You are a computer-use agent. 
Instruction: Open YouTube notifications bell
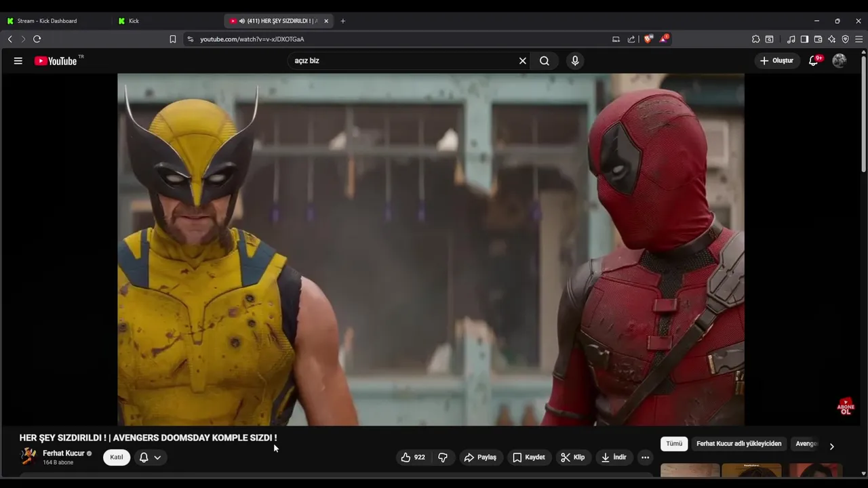pos(814,61)
